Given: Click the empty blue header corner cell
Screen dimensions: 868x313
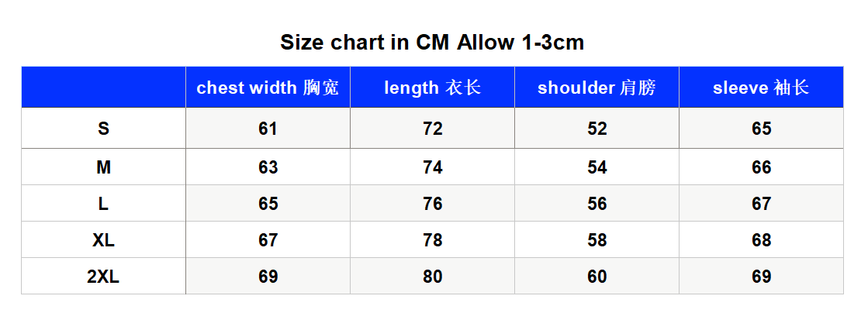Looking at the screenshot, I should click(103, 88).
